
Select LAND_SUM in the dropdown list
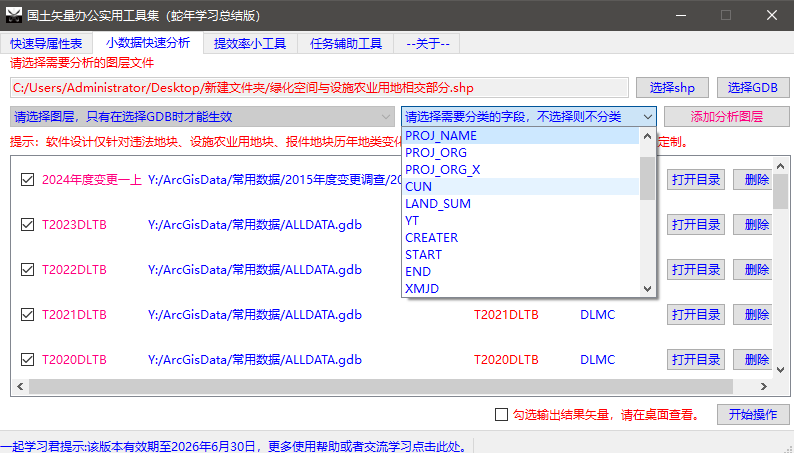tap(437, 204)
